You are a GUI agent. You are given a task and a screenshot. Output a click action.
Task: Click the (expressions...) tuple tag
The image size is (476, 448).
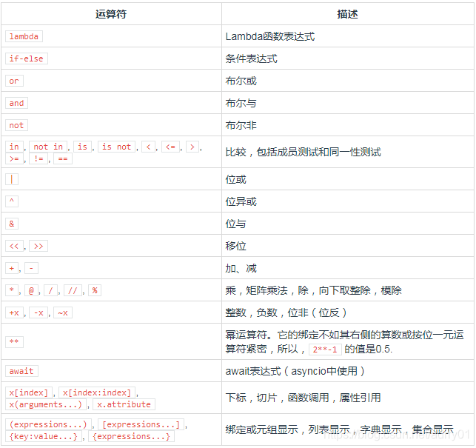48,424
